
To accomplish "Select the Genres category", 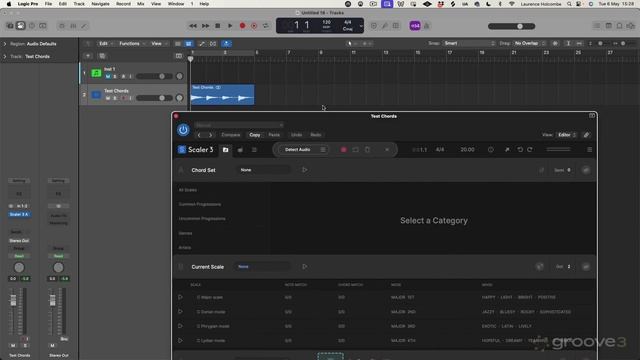I will point(185,233).
